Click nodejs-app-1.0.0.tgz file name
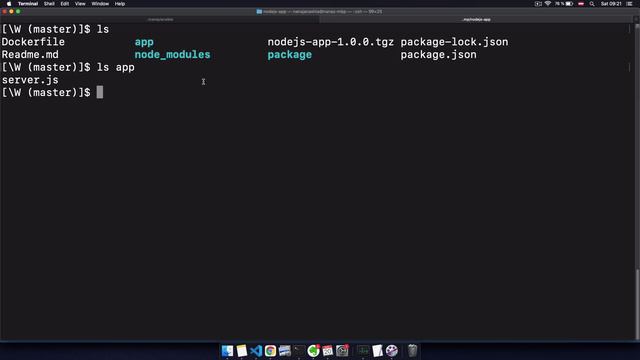Viewport: 640px width, 360px height. click(331, 42)
